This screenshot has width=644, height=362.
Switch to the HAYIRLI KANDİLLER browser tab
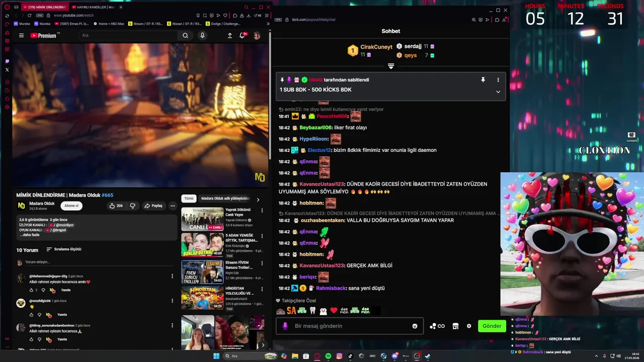(x=92, y=7)
